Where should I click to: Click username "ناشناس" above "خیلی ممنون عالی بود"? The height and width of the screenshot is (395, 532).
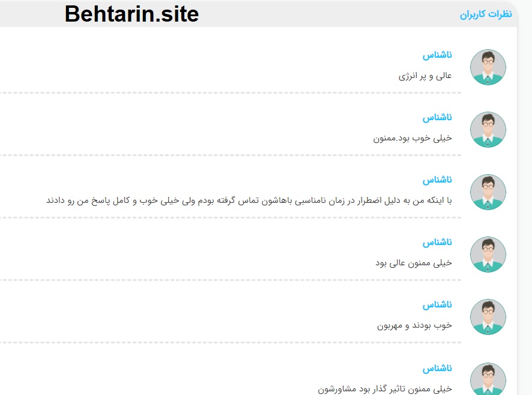pos(437,243)
